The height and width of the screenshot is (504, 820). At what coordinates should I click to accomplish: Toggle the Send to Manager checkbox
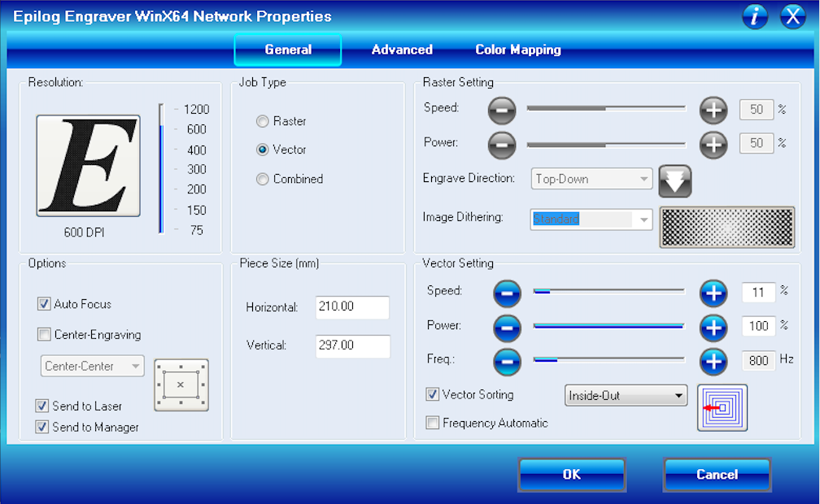(x=41, y=427)
